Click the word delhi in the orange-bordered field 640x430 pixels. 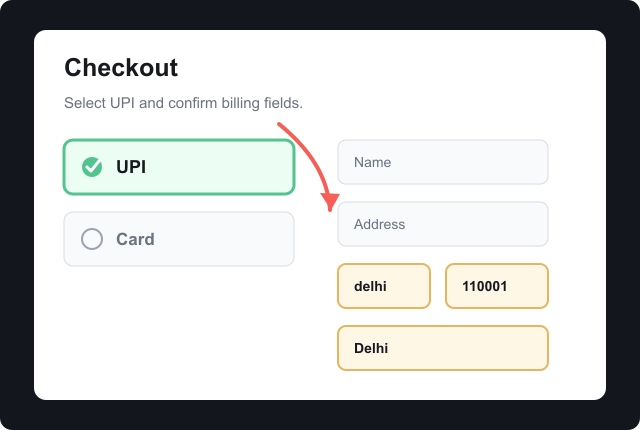point(370,286)
